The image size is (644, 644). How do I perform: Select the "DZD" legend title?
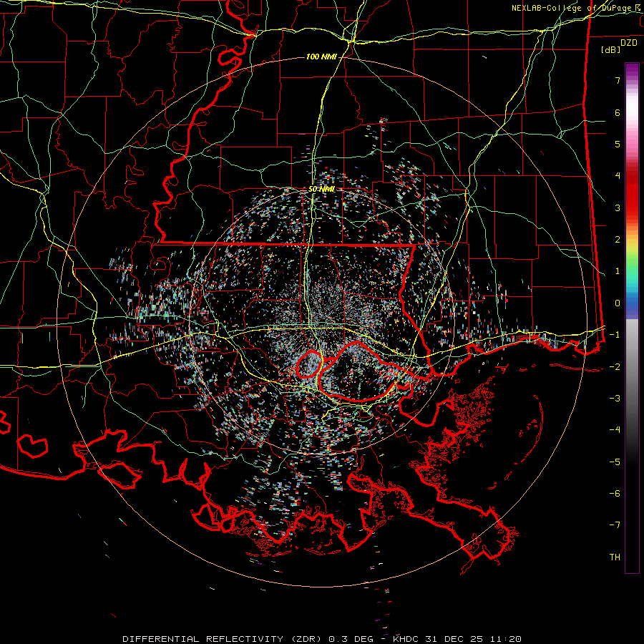(x=628, y=43)
